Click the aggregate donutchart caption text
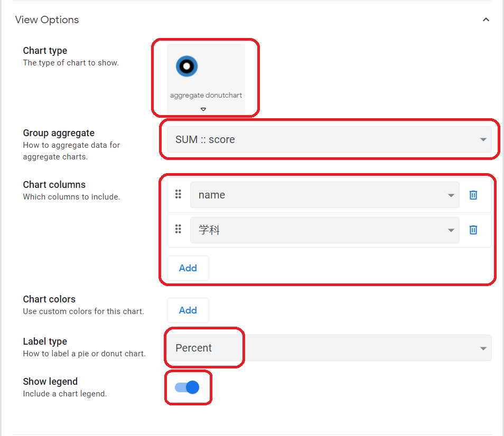 (206, 96)
